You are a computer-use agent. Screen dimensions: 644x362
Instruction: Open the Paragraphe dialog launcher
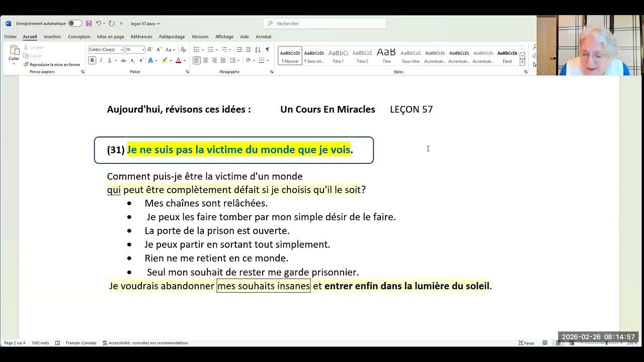(272, 72)
